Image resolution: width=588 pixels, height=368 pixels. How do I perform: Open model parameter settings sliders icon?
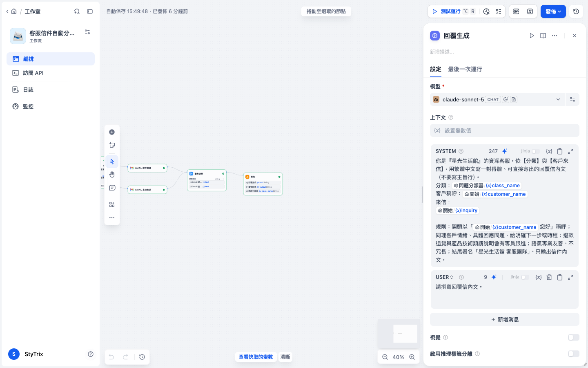[572, 99]
